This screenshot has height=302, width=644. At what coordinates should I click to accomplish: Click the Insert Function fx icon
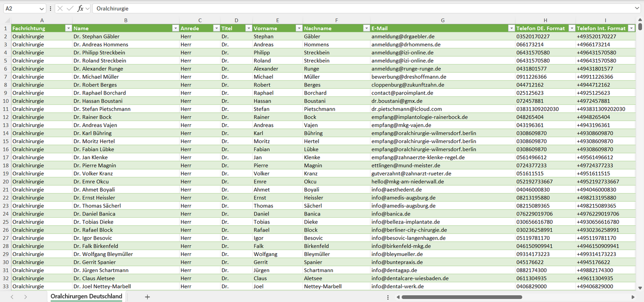tap(80, 8)
